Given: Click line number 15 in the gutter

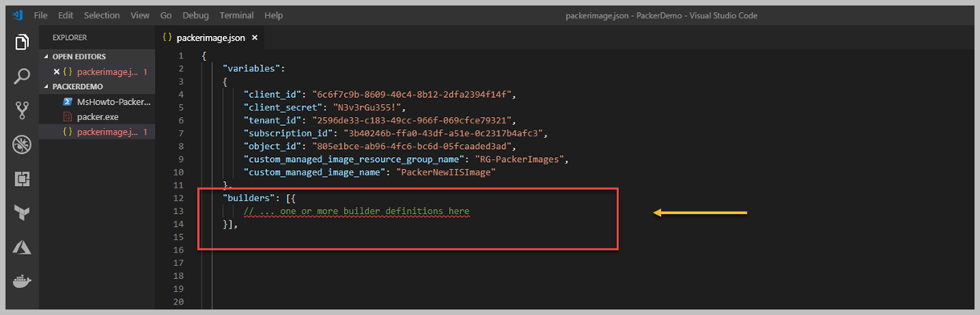Looking at the screenshot, I should click(x=180, y=237).
